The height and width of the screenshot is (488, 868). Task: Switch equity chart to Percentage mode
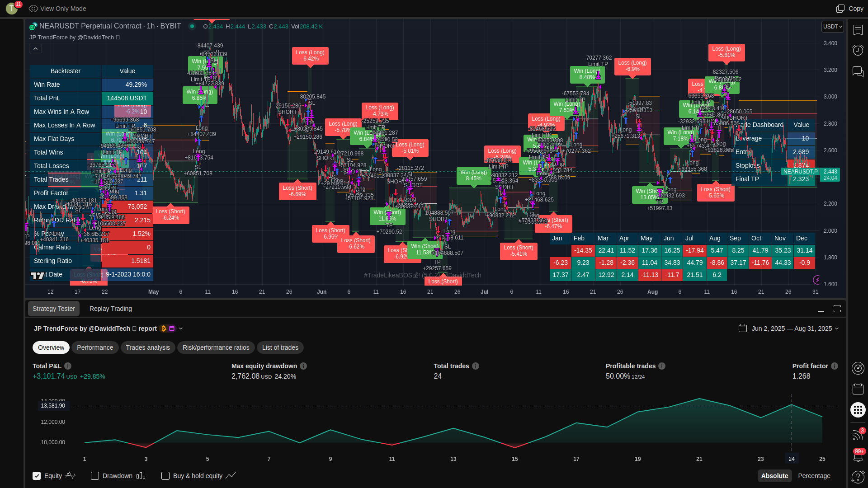point(814,476)
